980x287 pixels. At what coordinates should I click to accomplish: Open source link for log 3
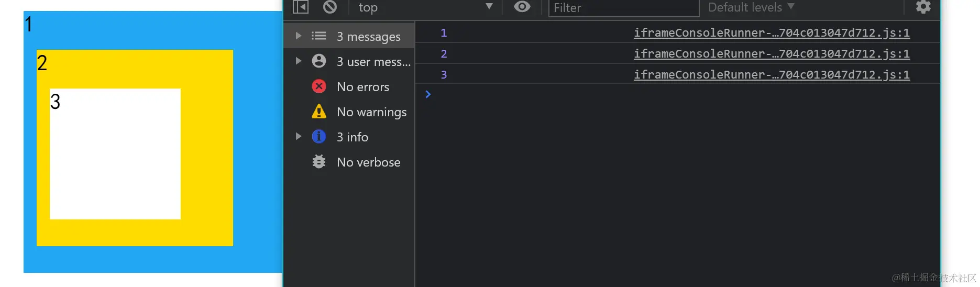coord(771,75)
